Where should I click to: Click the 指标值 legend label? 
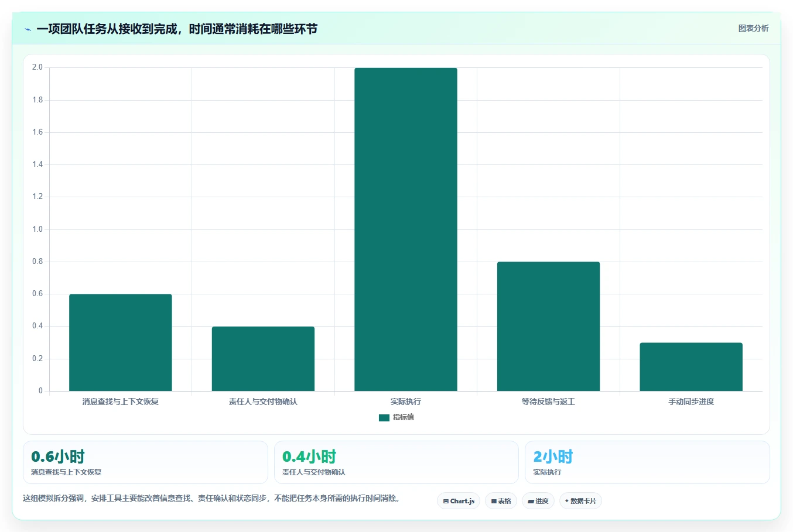pos(404,417)
